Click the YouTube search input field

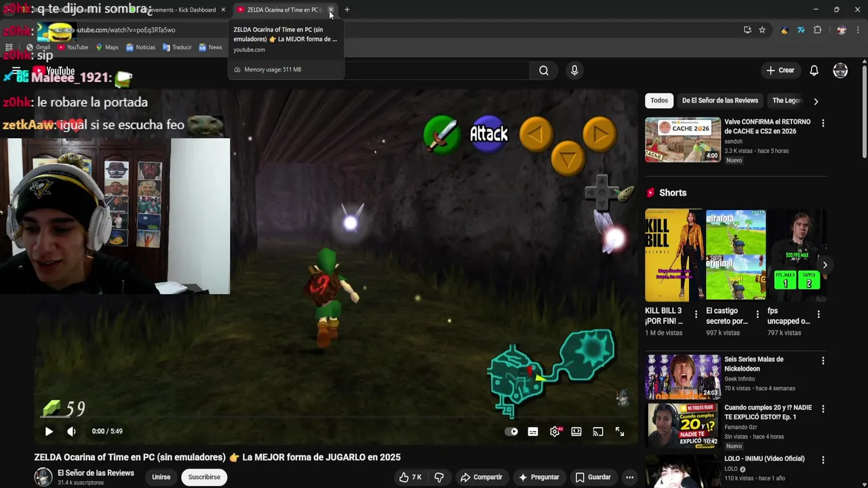point(437,70)
